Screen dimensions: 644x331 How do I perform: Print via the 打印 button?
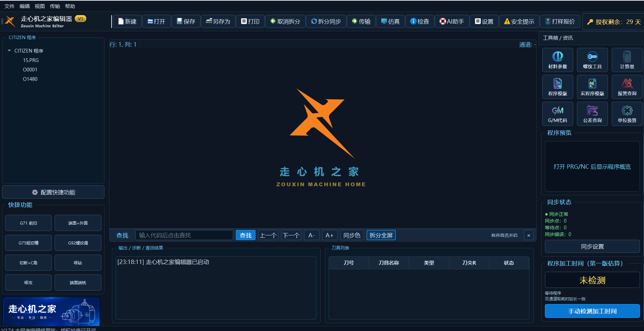tap(250, 22)
